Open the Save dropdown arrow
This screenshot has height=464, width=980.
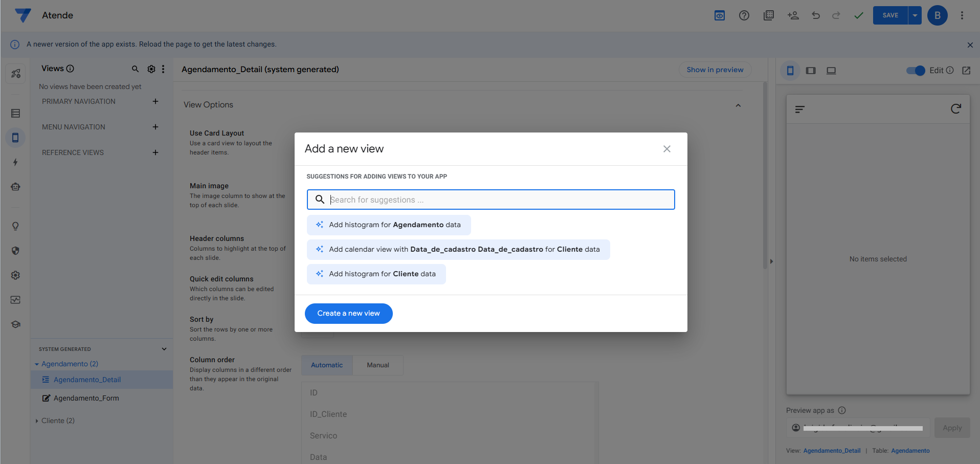(x=915, y=15)
